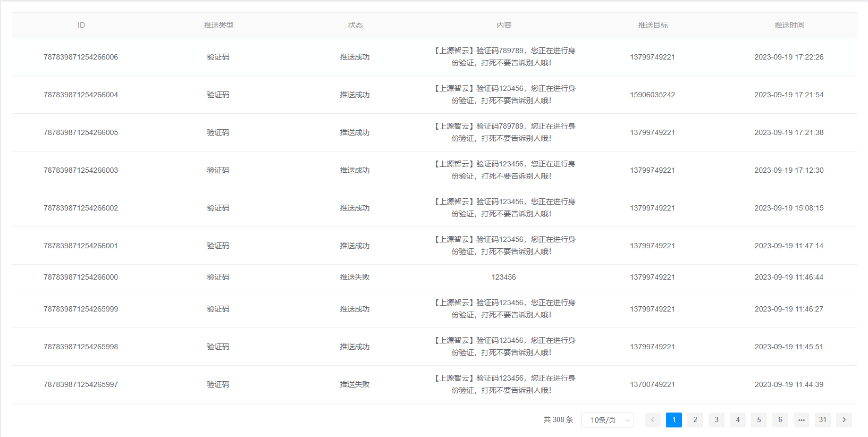This screenshot has height=437, width=868.
Task: Select current page 1 button
Action: tap(673, 420)
